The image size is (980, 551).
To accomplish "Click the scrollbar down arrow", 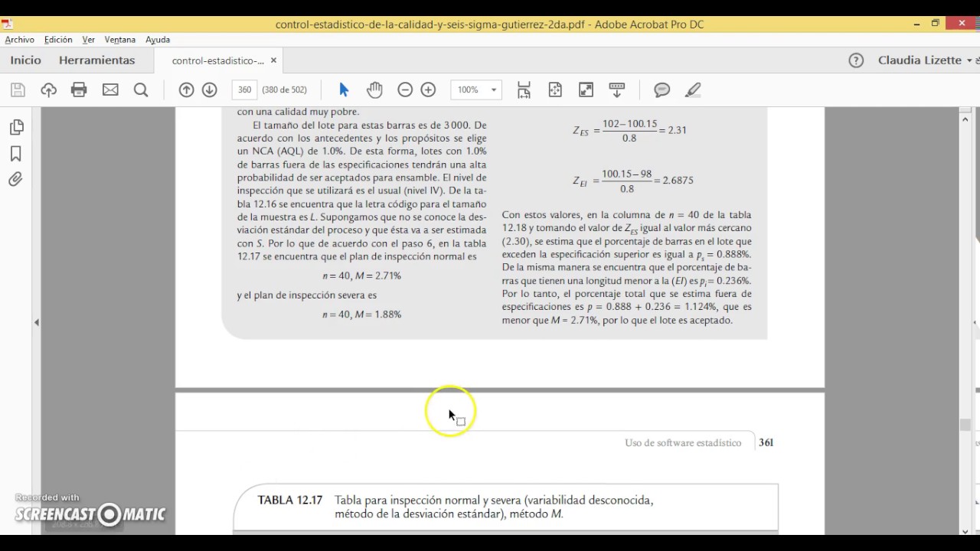I will point(965,530).
